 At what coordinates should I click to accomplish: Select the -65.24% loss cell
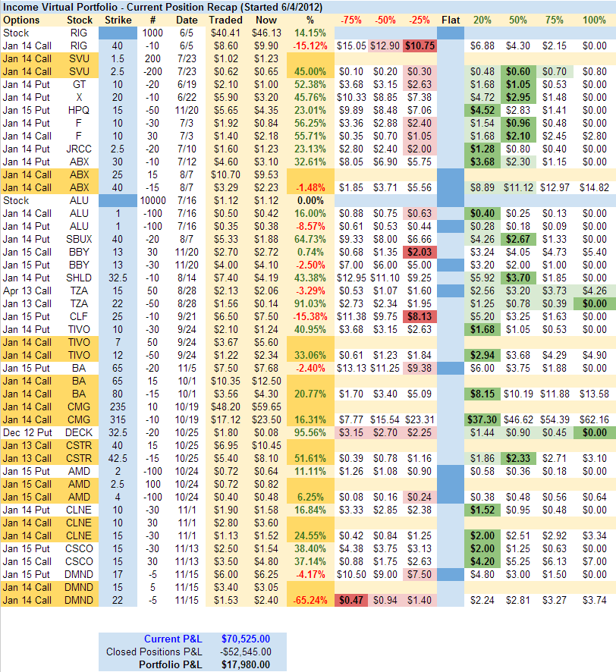[x=310, y=600]
